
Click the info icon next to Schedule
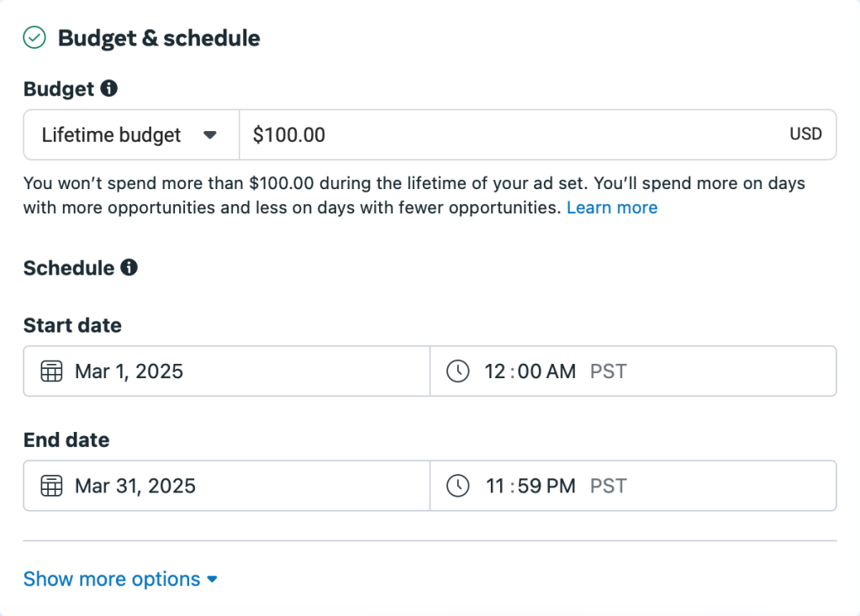tap(129, 268)
